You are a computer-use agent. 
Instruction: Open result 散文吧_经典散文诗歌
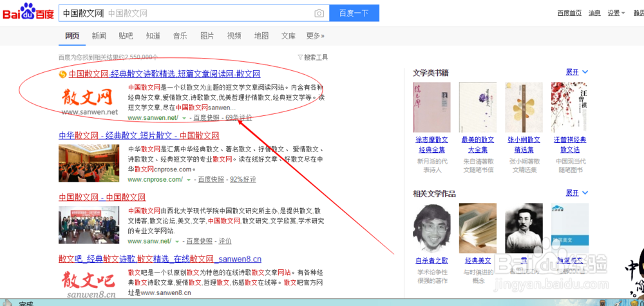[x=160, y=259]
